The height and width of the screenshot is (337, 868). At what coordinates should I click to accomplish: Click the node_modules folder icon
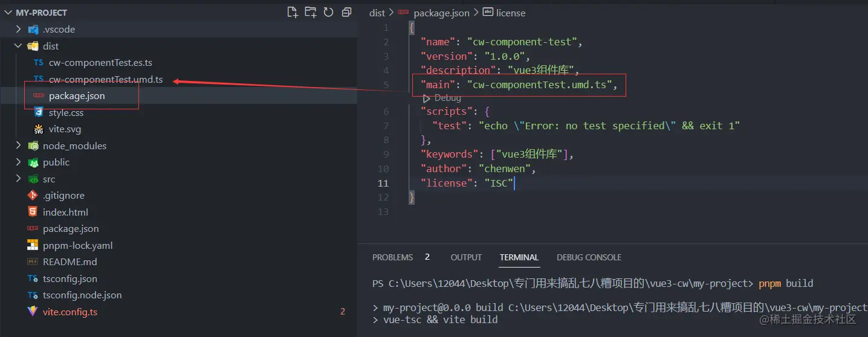click(x=33, y=146)
